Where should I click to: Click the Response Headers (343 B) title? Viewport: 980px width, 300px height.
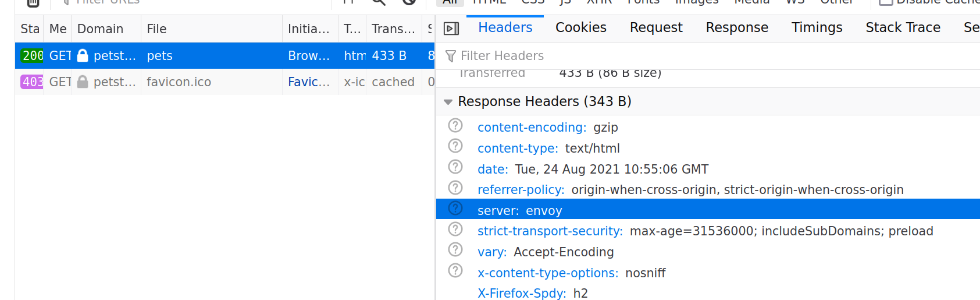coord(544,101)
